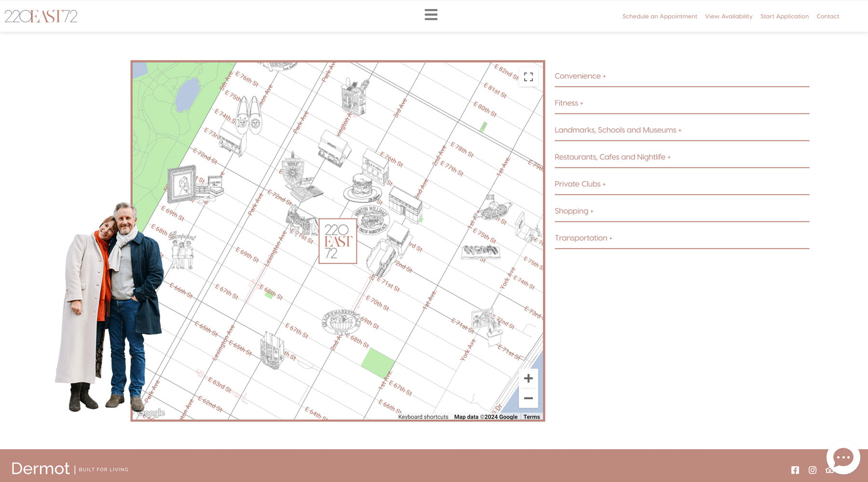868x482 pixels.
Task: Open View Availability page
Action: click(x=728, y=16)
